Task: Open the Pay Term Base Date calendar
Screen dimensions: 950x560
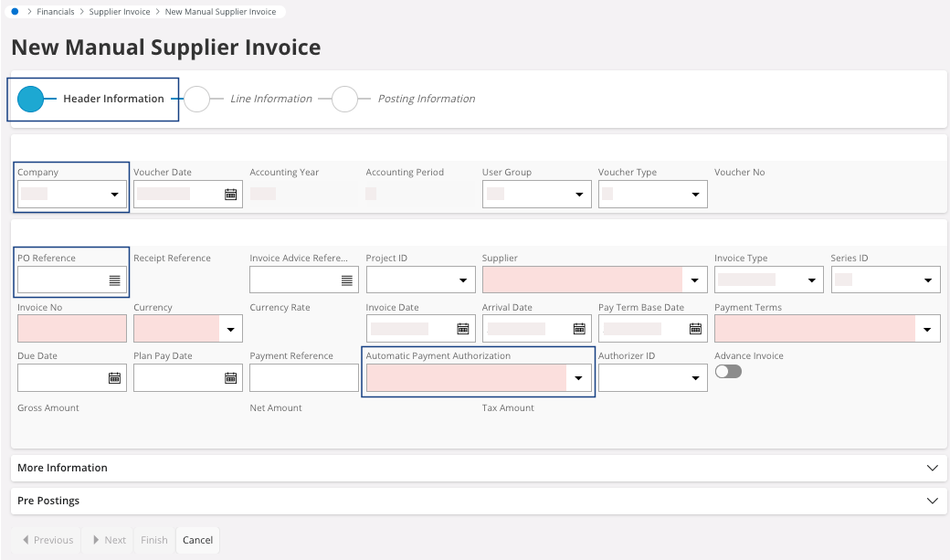Action: (695, 329)
